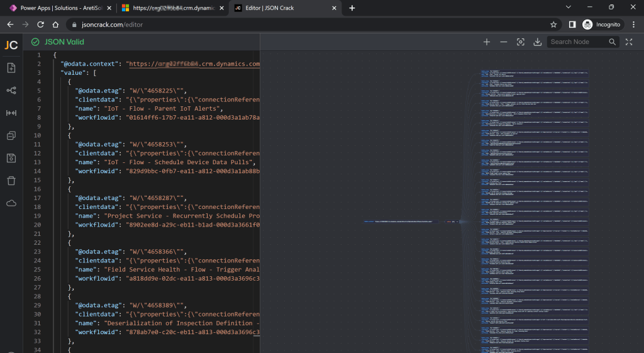Viewport: 644px width, 353px height.
Task: Click the rotate graph layout icon
Action: coord(11,91)
